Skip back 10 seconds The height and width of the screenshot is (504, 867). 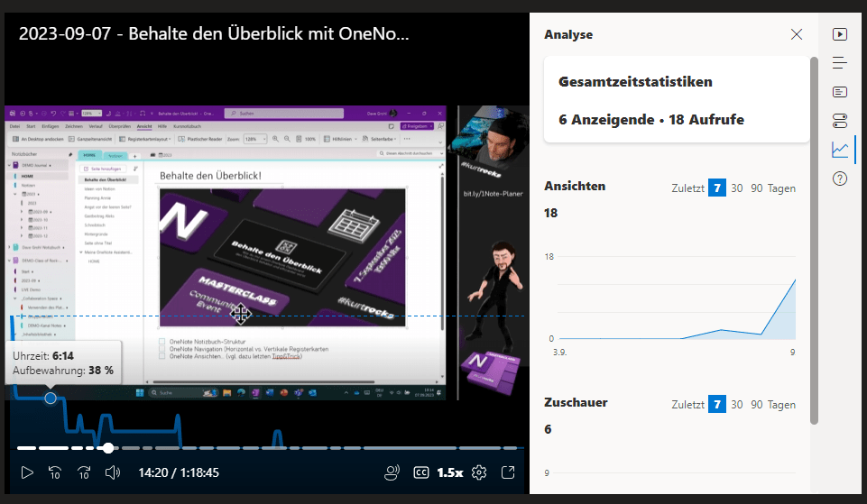coord(55,472)
